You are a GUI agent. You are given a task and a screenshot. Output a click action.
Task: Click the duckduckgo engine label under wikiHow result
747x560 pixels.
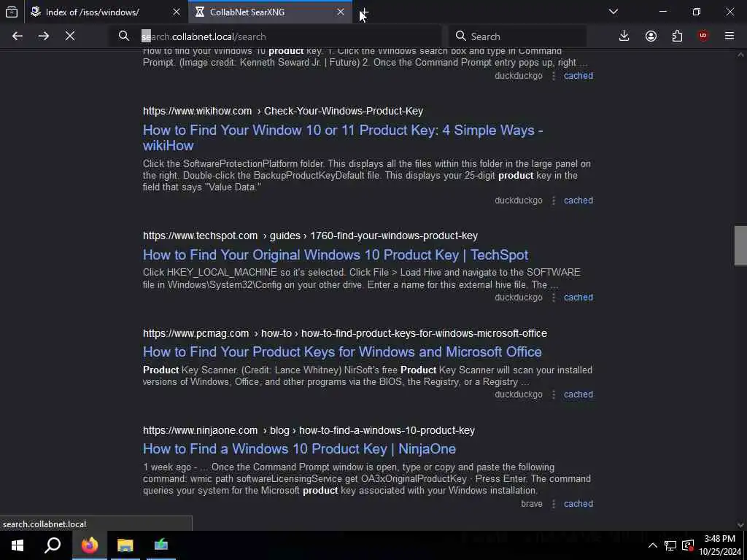coord(519,201)
